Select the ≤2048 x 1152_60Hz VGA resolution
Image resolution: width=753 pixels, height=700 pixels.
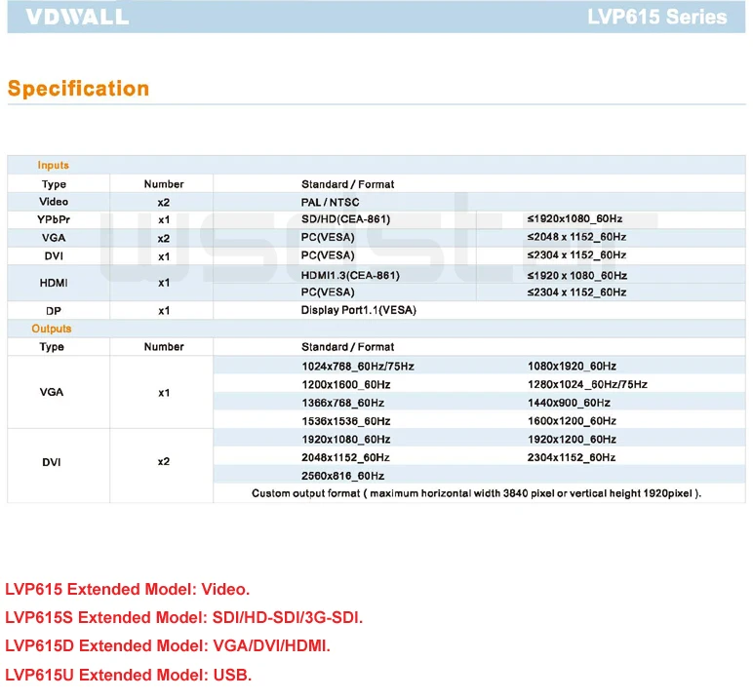(x=576, y=237)
